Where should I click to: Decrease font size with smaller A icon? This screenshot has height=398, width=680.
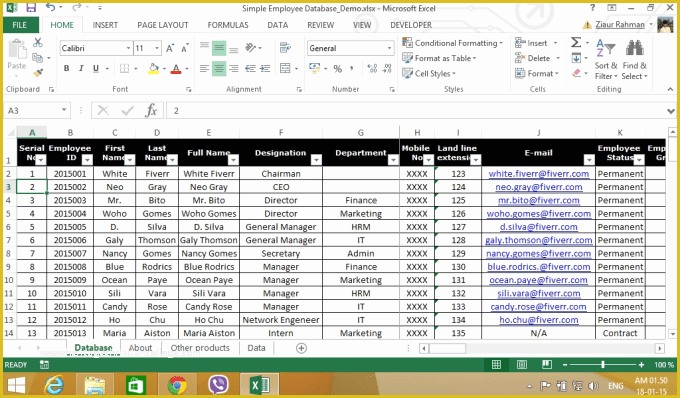click(185, 48)
